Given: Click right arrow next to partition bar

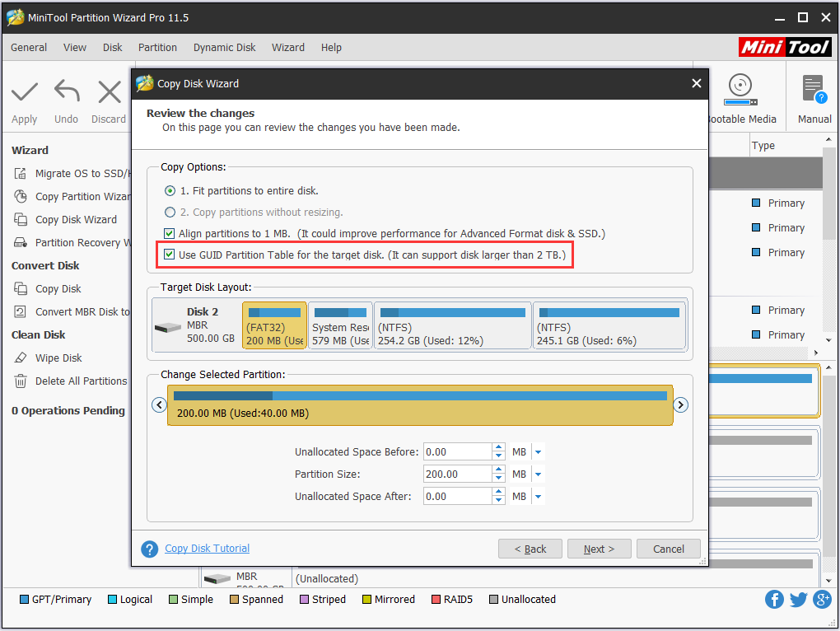Looking at the screenshot, I should [680, 404].
